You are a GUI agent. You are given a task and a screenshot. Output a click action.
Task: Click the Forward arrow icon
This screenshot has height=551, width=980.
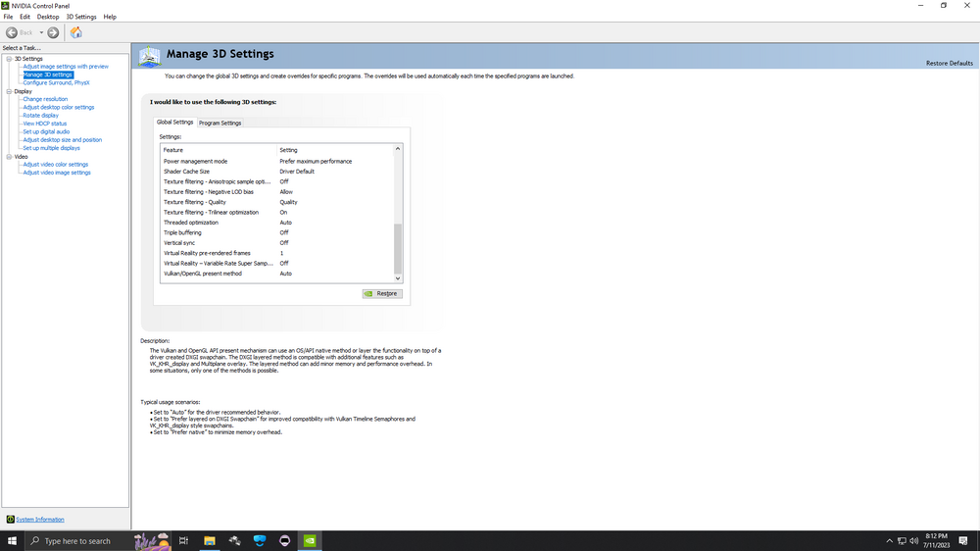[x=53, y=32]
